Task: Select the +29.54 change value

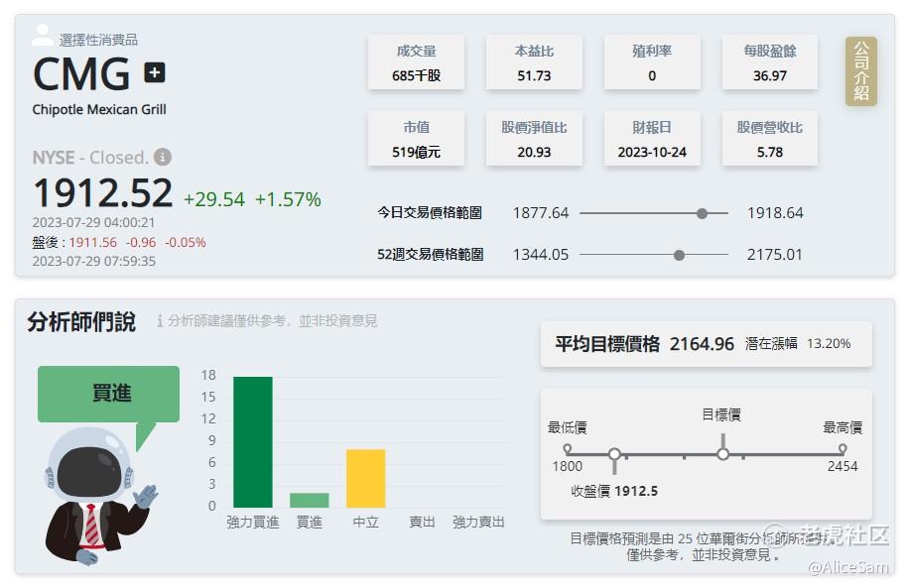Action: coord(214,199)
